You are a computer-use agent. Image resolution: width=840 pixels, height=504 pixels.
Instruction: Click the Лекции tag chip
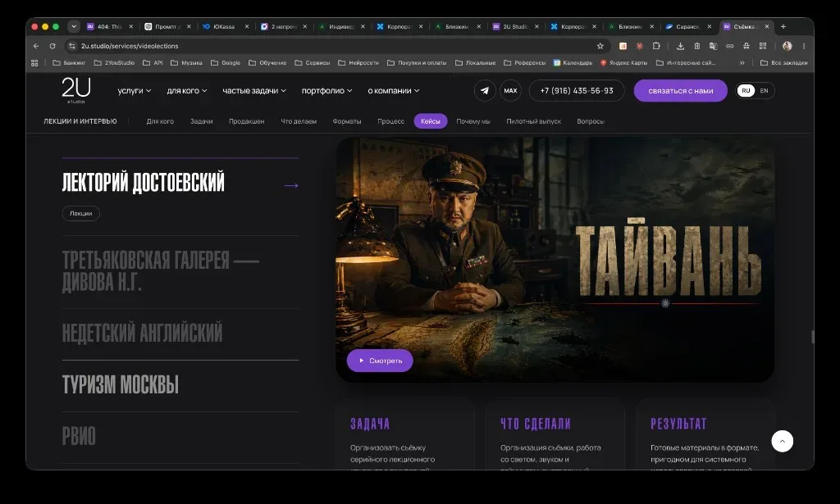click(81, 213)
